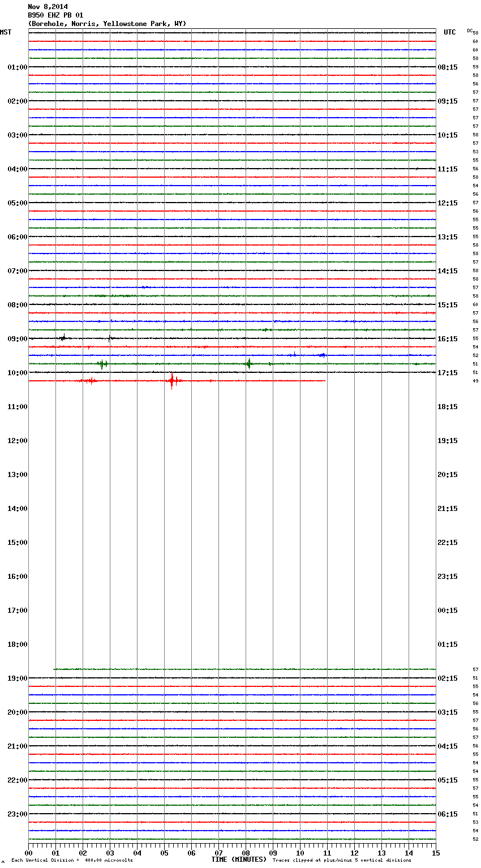Click the '04:15' UTC time label
481x868 pixels.
448,746
